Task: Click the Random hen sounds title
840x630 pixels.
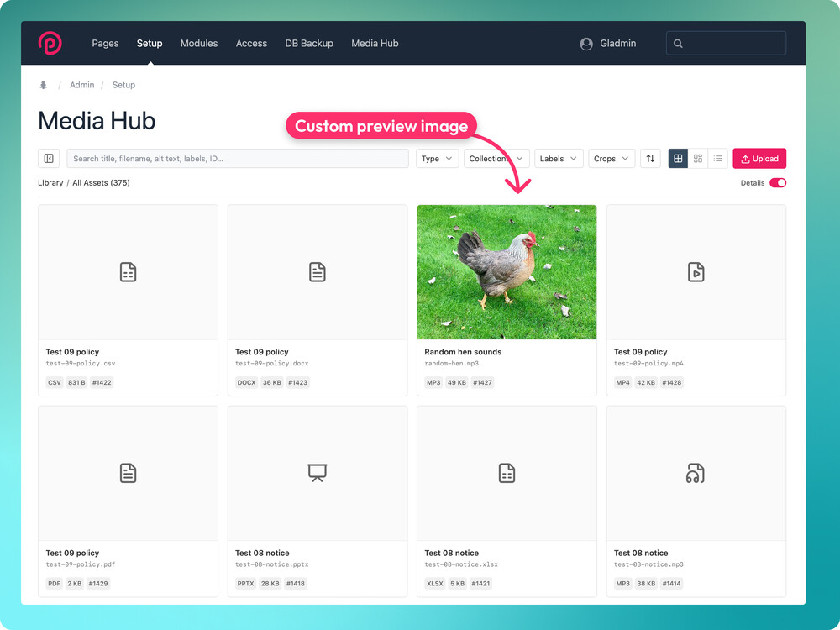Action: tap(463, 352)
